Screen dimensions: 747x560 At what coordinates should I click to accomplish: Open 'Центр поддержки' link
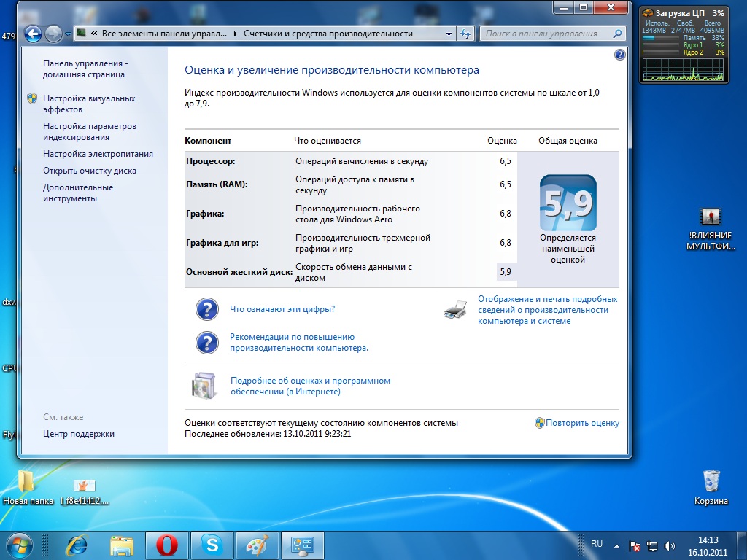(x=79, y=434)
